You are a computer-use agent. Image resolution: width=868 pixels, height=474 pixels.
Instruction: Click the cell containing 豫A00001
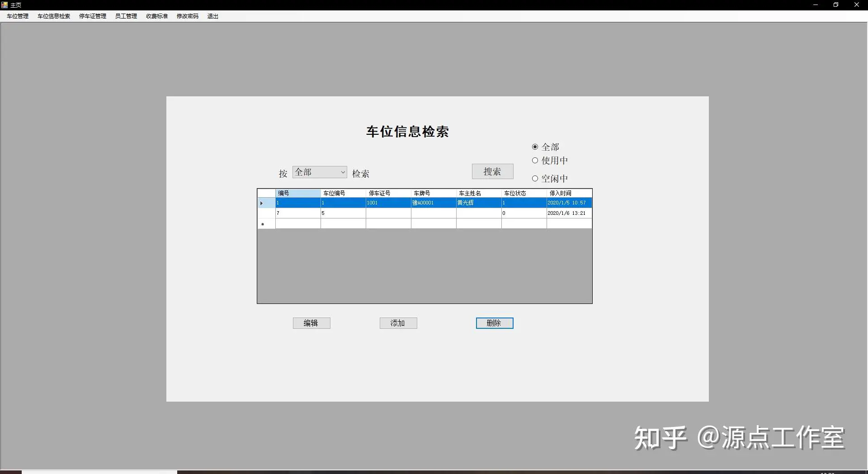[x=434, y=203]
